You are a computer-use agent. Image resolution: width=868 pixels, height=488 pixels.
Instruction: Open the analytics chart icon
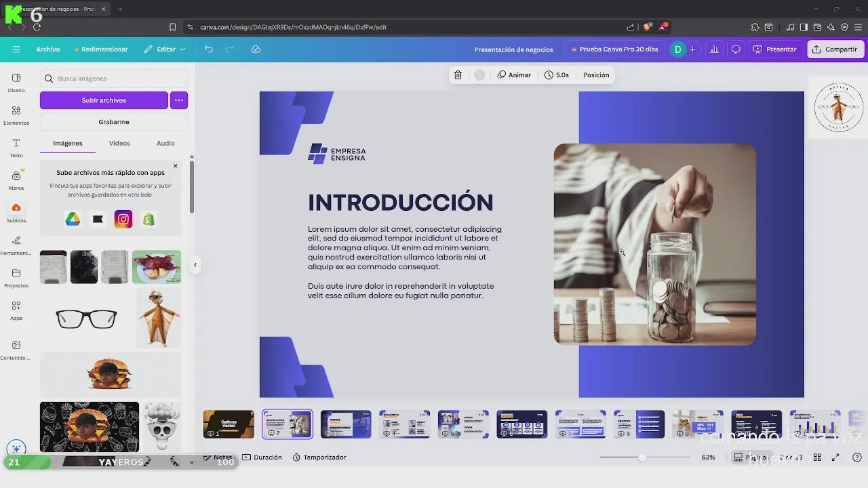coord(714,49)
